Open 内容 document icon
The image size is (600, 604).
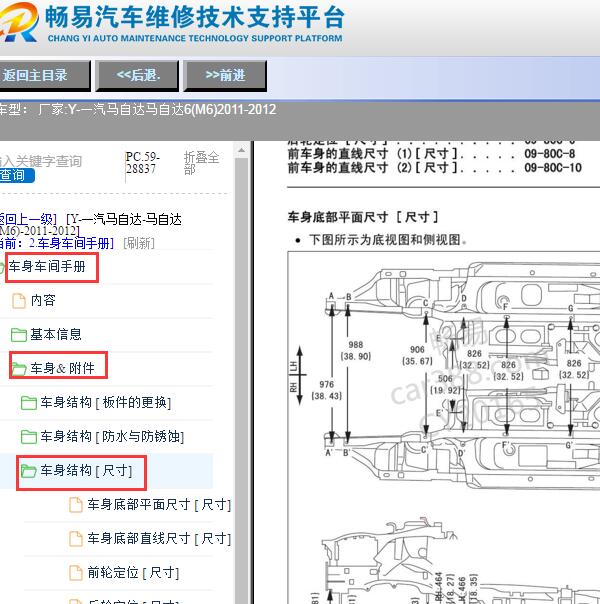tap(18, 300)
